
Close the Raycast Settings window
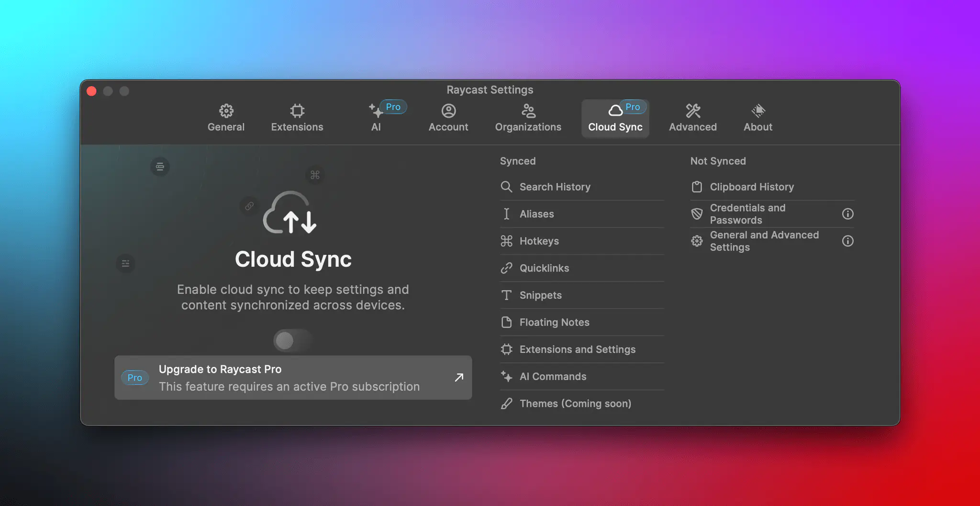click(x=92, y=91)
